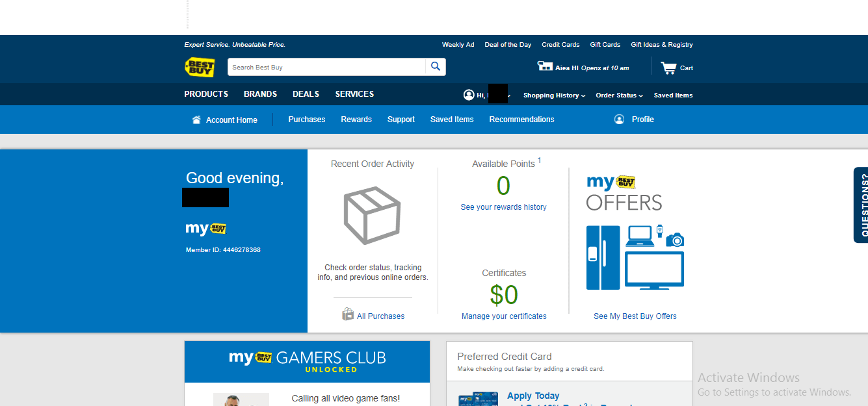Viewport: 868px width, 406px height.
Task: Click See My Best Buy Offers
Action: click(635, 316)
